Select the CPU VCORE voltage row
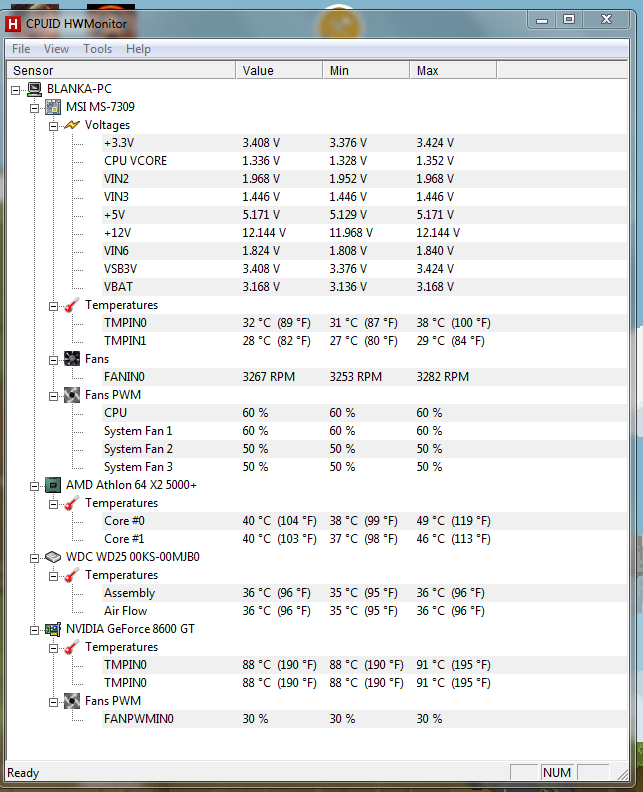Image resolution: width=643 pixels, height=792 pixels. (x=135, y=161)
